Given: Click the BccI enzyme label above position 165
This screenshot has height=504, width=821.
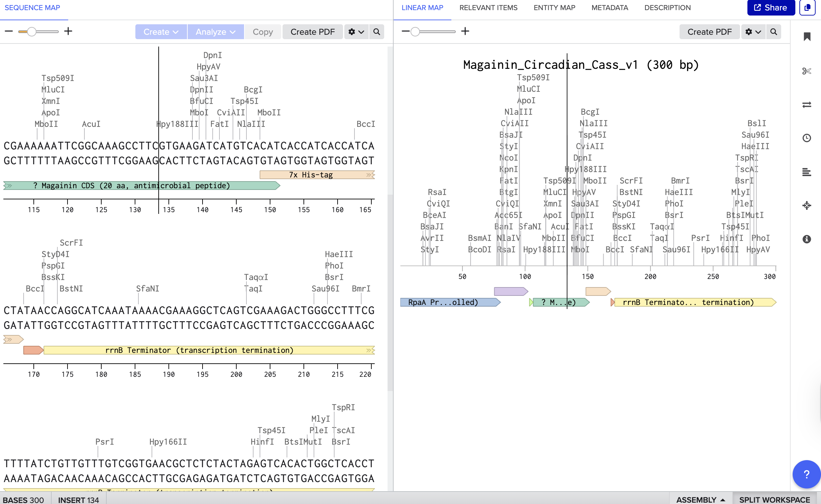Looking at the screenshot, I should click(366, 124).
